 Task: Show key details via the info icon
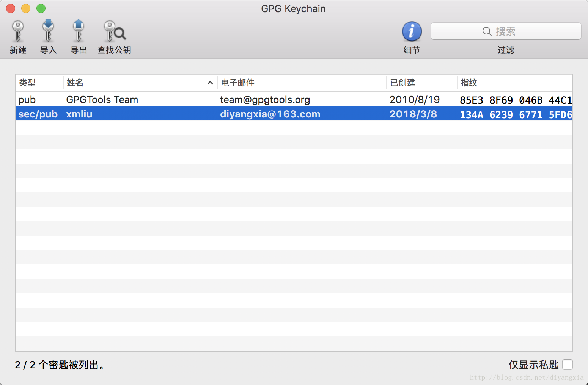(x=412, y=32)
